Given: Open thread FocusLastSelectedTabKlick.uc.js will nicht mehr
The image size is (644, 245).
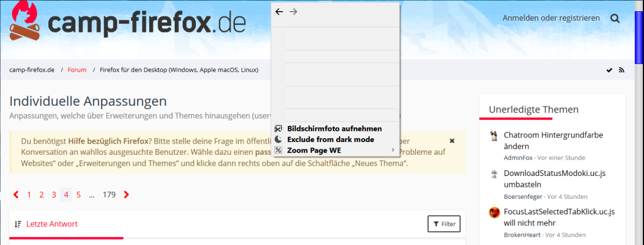Looking at the screenshot, I should point(559,218).
